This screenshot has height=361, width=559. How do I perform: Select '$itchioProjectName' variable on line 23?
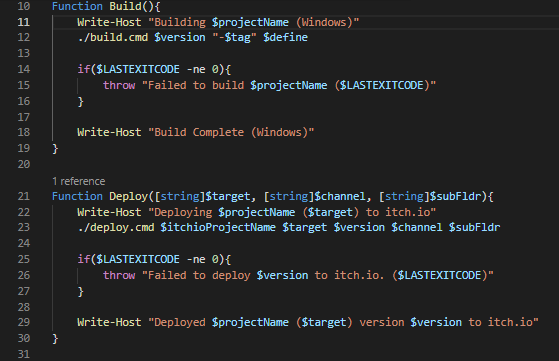click(218, 227)
